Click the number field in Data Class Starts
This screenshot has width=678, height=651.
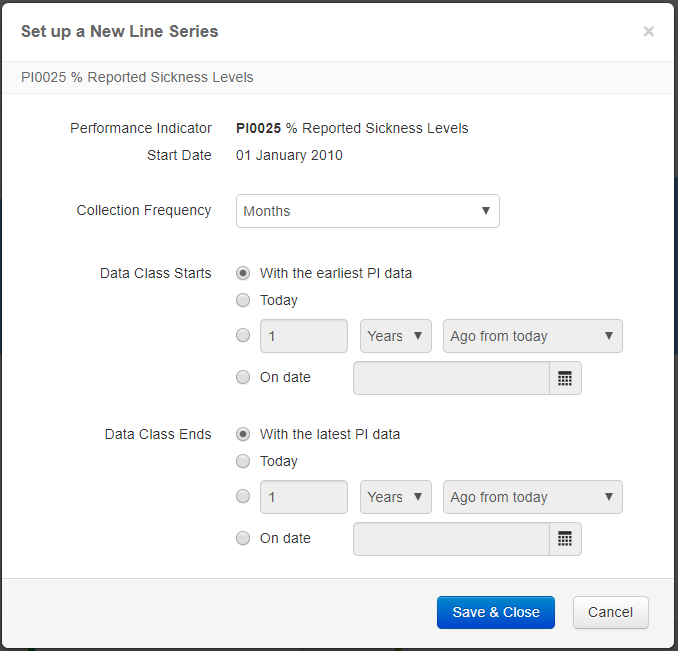304,336
